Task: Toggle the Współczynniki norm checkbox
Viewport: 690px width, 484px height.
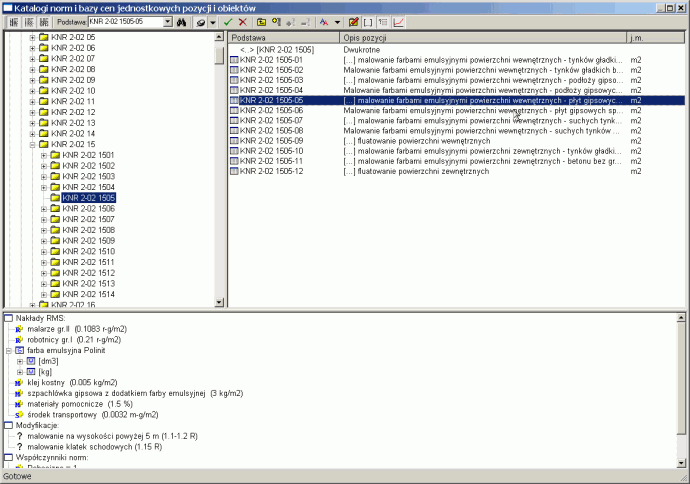Action: (x=8, y=457)
